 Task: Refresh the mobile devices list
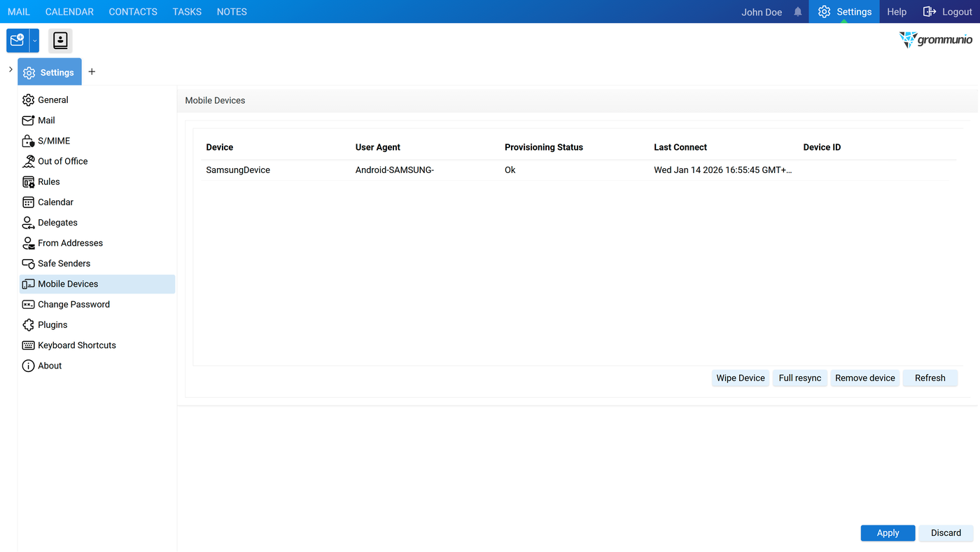(x=930, y=378)
